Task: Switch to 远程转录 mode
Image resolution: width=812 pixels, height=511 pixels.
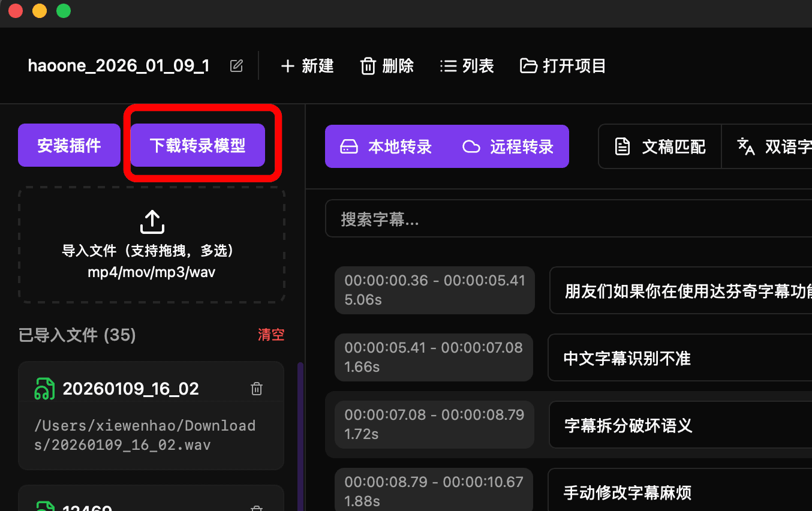Action: [509, 146]
